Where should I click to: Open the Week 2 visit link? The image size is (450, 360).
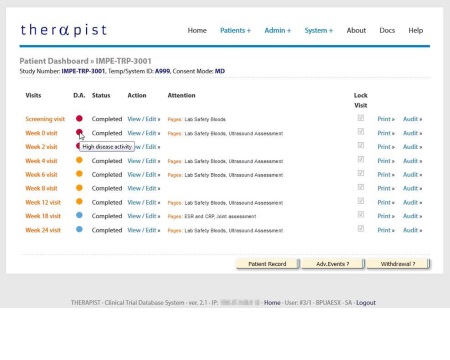click(x=41, y=147)
